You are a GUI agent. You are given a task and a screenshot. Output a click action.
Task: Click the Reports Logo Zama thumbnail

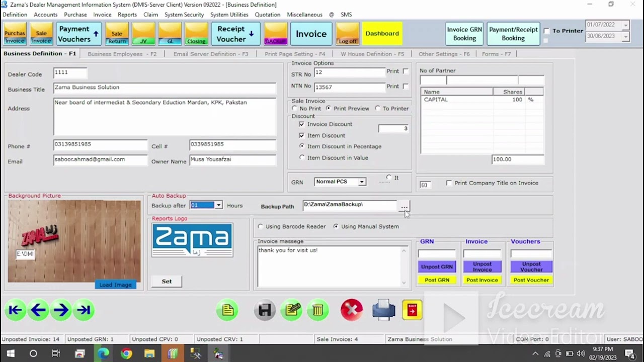point(192,240)
